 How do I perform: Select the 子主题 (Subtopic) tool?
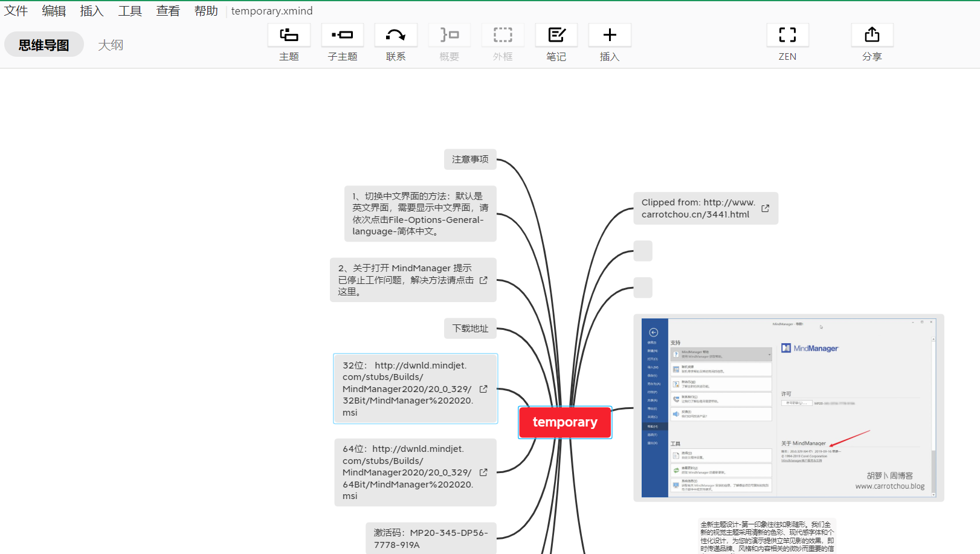(342, 35)
